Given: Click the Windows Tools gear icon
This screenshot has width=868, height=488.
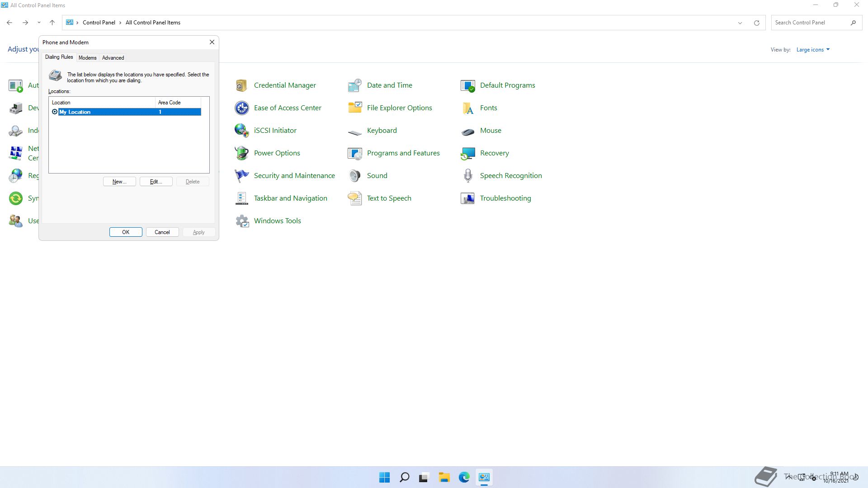Looking at the screenshot, I should point(241,221).
